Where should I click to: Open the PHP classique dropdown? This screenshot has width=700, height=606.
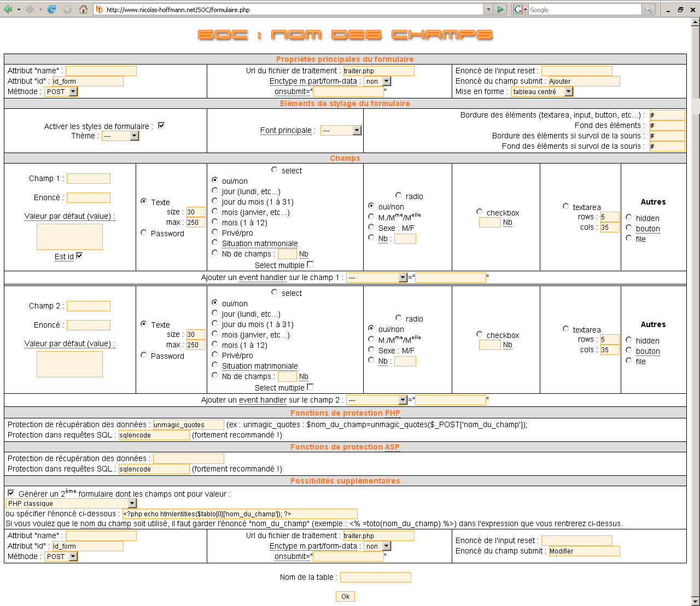(71, 503)
